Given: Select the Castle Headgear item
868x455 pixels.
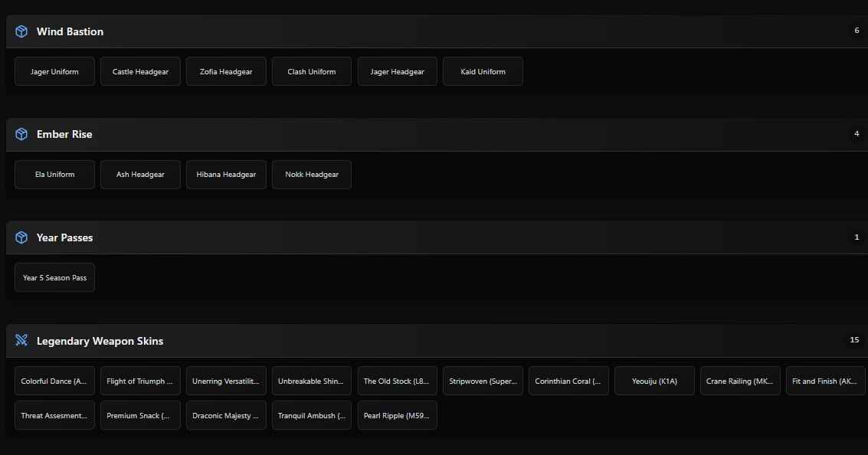Looking at the screenshot, I should [140, 71].
